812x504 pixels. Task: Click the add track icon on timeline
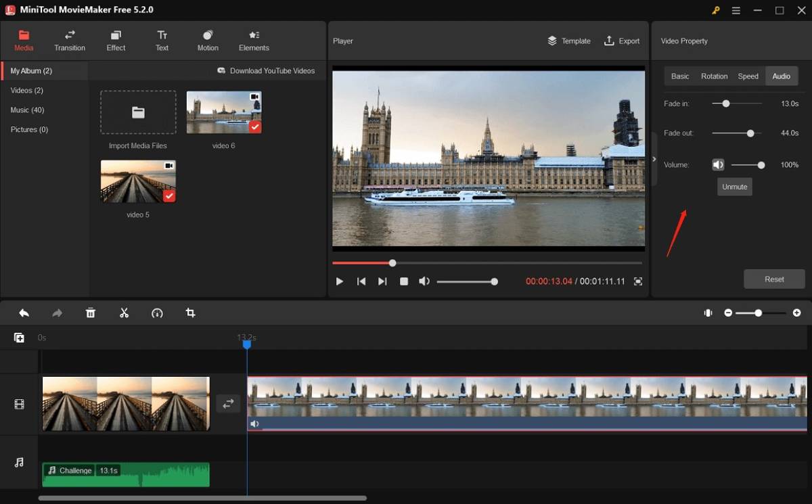[19, 338]
